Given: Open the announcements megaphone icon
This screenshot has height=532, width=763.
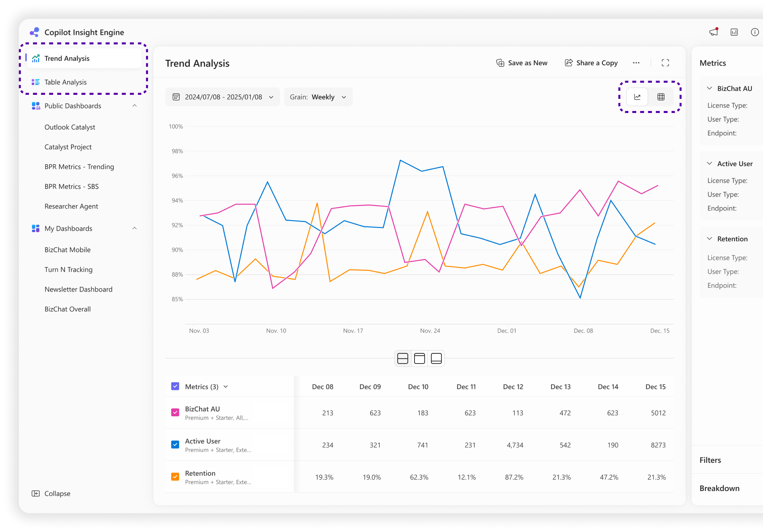Looking at the screenshot, I should (713, 32).
